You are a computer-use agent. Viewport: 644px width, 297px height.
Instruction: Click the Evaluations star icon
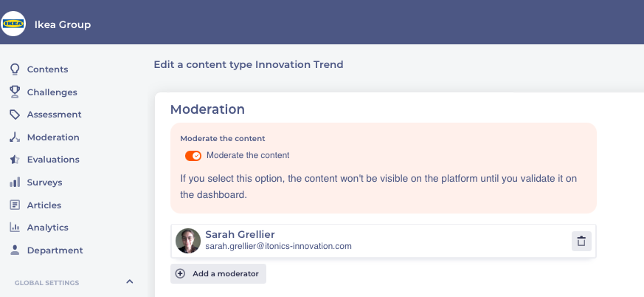(x=14, y=160)
